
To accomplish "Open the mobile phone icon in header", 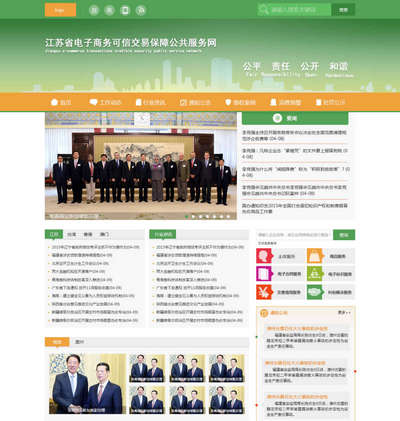I will click(125, 10).
